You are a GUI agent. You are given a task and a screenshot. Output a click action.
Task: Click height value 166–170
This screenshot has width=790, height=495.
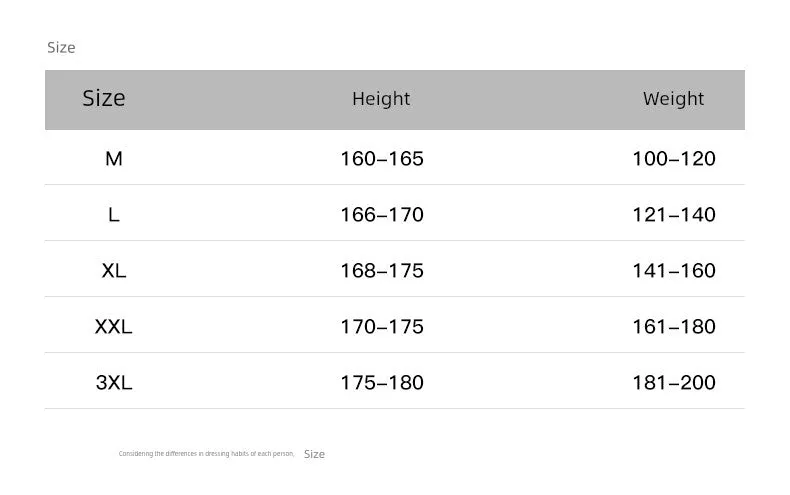click(382, 215)
